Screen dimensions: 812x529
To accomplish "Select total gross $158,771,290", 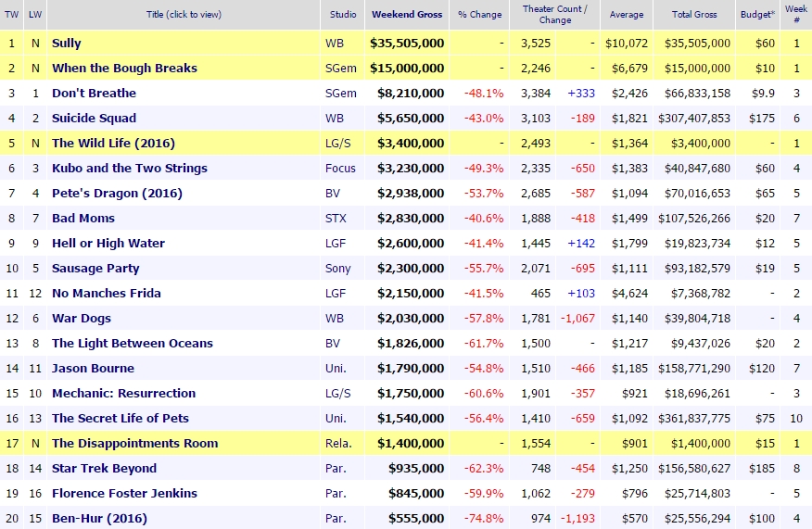I will pos(694,368).
